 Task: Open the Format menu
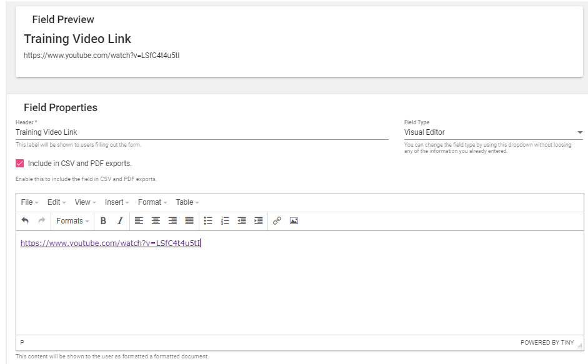coord(152,202)
